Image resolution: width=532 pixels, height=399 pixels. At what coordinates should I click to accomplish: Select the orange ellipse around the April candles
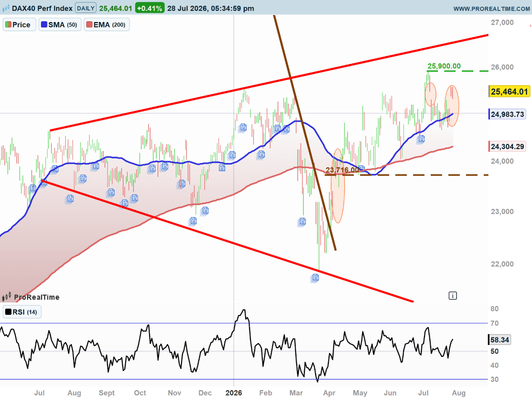338,186
